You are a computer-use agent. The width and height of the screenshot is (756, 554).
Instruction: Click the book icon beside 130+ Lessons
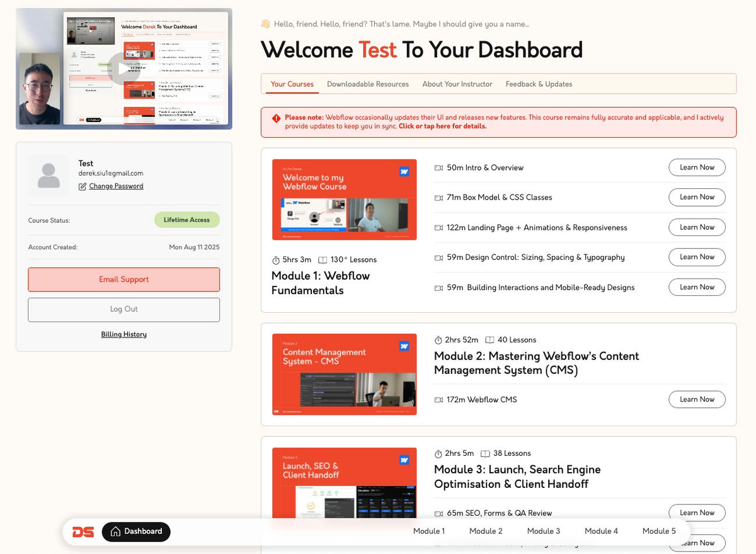click(x=323, y=260)
